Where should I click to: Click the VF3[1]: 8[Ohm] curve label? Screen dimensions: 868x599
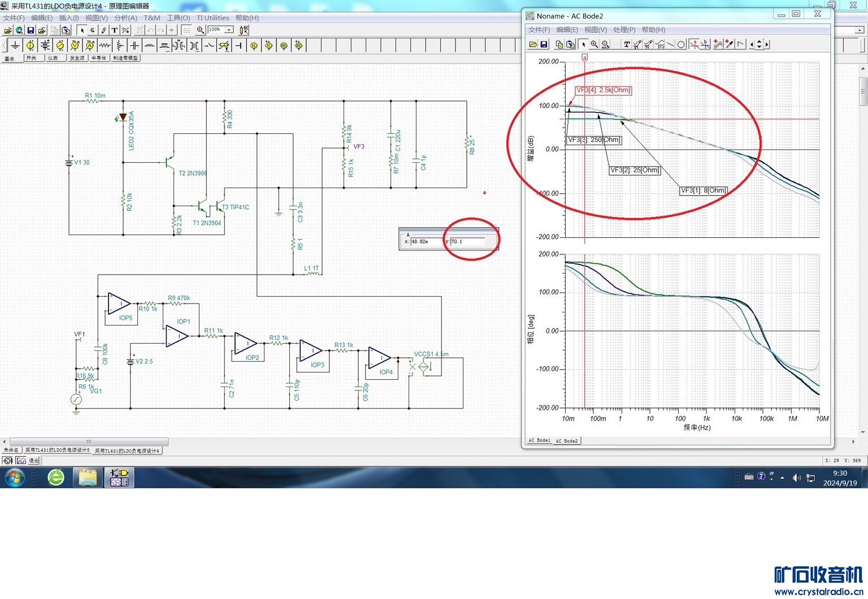tap(704, 190)
